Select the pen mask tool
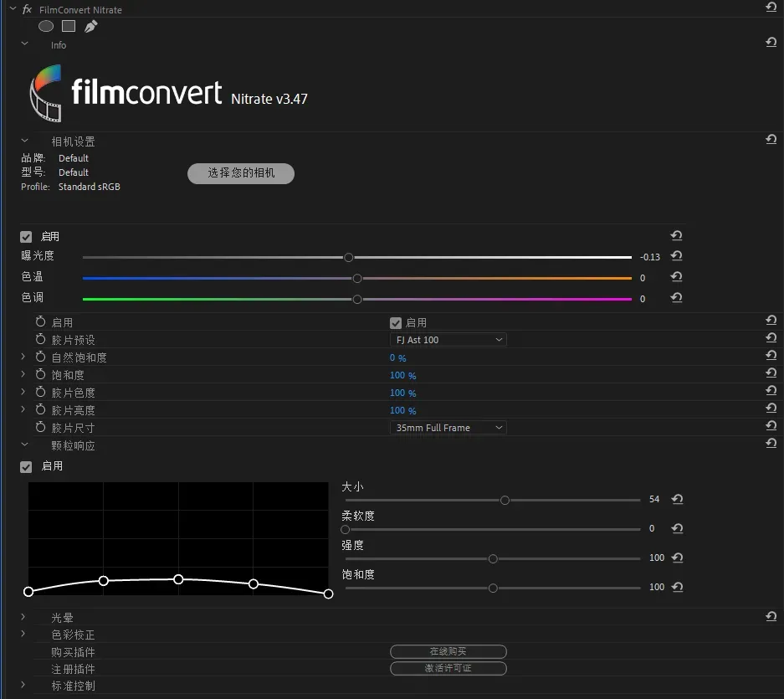784x699 pixels. point(90,26)
